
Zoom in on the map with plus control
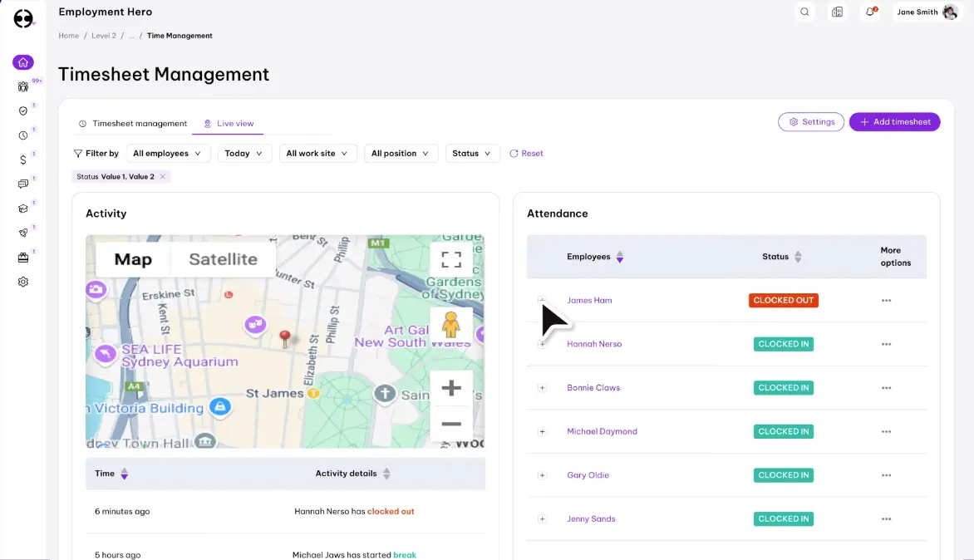[451, 387]
